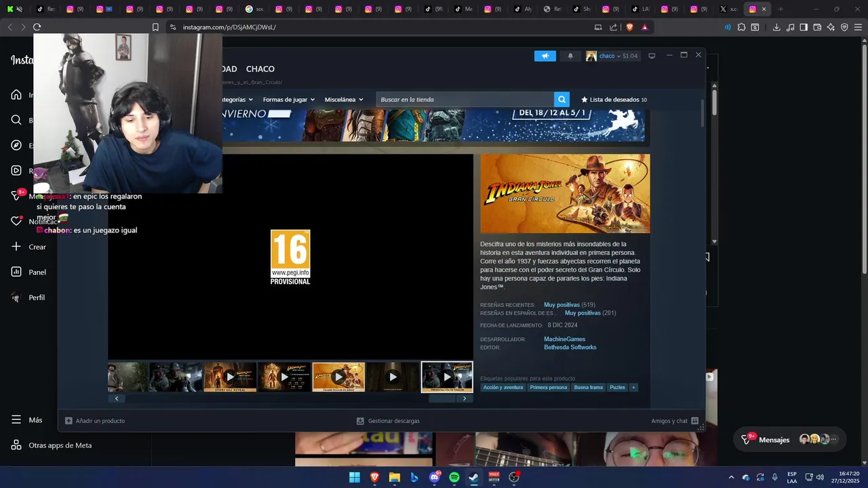Open the CHACO tab in Steam header
The image size is (868, 488).
pos(260,69)
